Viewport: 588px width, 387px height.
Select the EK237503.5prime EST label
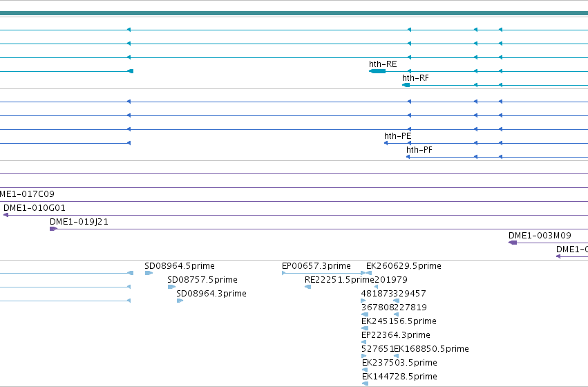coord(400,363)
